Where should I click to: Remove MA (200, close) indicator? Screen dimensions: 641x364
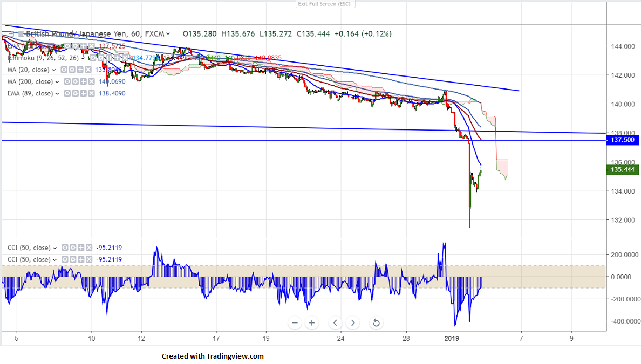coord(92,82)
